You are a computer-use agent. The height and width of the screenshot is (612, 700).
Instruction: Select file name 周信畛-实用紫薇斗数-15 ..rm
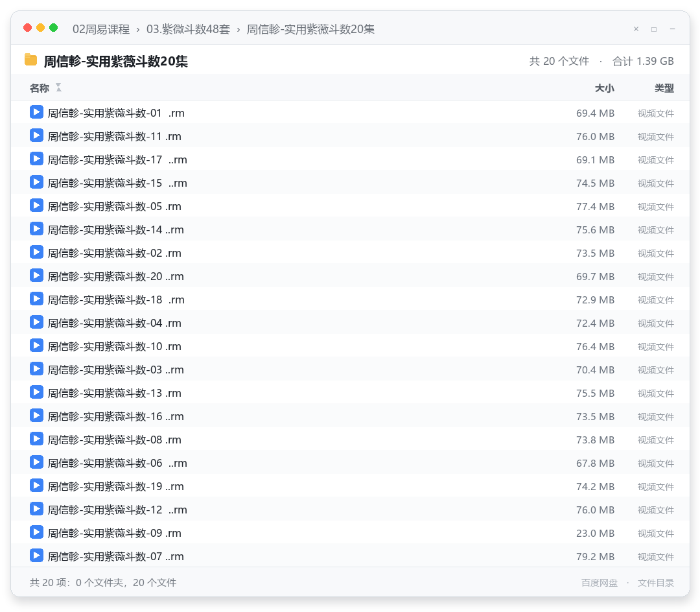point(117,183)
